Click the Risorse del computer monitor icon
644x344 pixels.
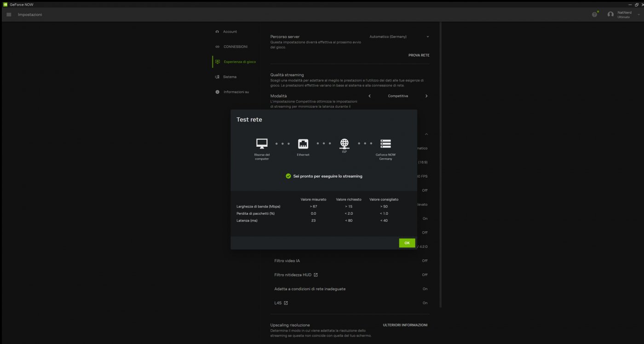coord(261,143)
